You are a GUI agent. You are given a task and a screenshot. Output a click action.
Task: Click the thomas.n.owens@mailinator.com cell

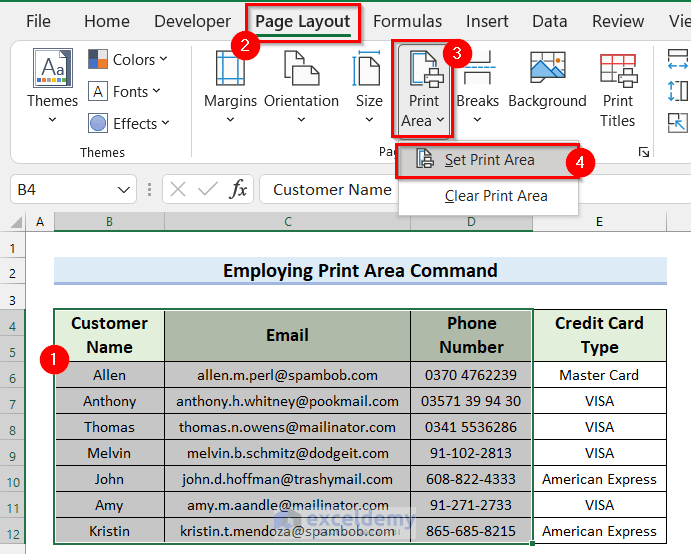pyautogui.click(x=287, y=427)
